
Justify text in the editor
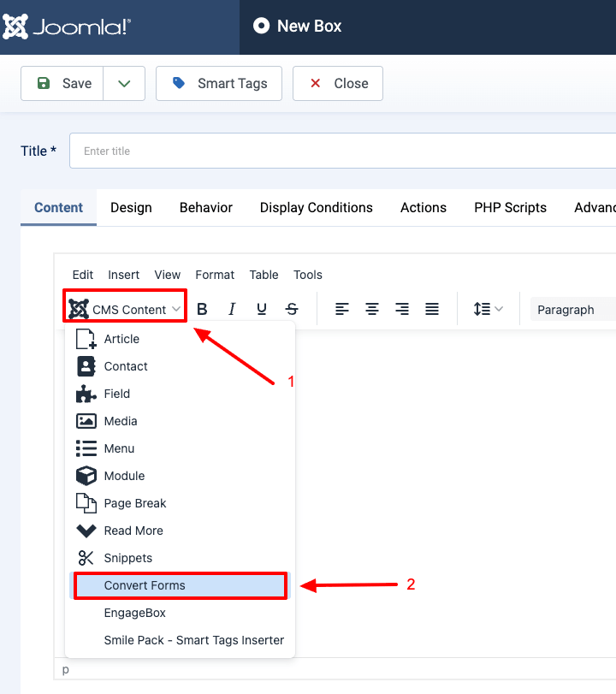pyautogui.click(x=432, y=309)
